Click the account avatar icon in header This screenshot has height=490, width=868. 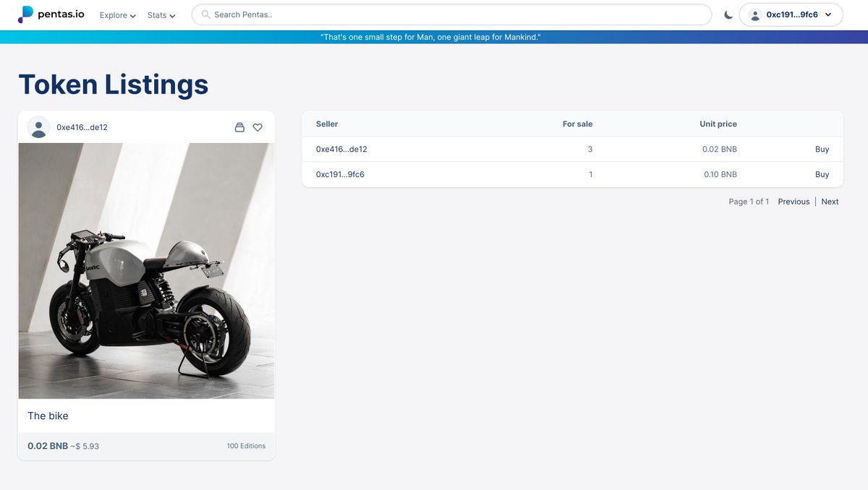pos(755,14)
